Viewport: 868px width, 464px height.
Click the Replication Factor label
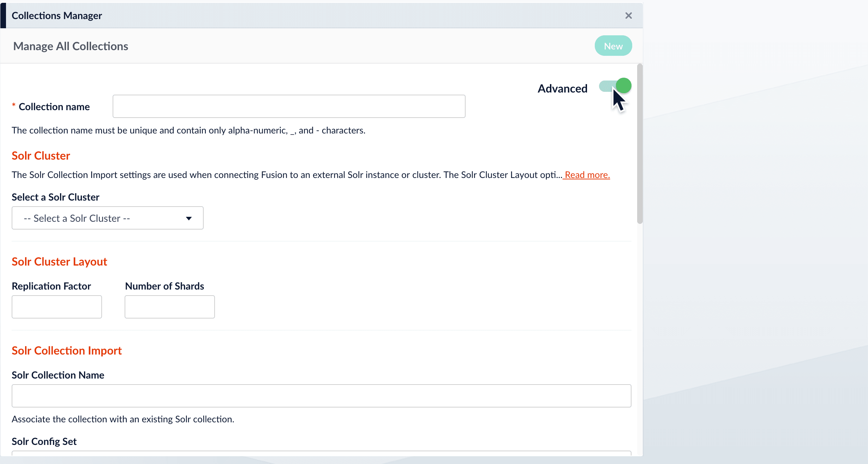pyautogui.click(x=51, y=286)
